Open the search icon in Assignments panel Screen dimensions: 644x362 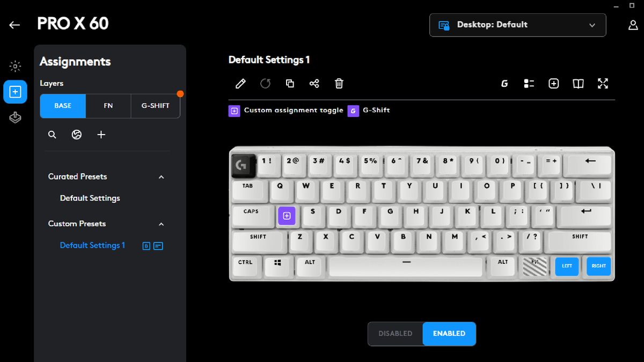pyautogui.click(x=52, y=135)
